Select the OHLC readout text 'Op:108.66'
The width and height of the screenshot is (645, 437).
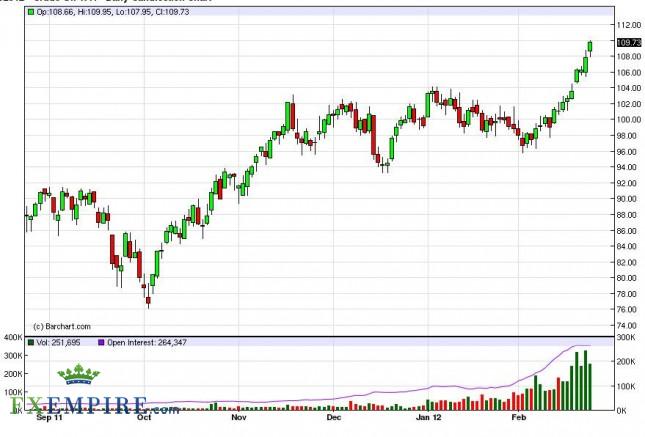click(56, 12)
